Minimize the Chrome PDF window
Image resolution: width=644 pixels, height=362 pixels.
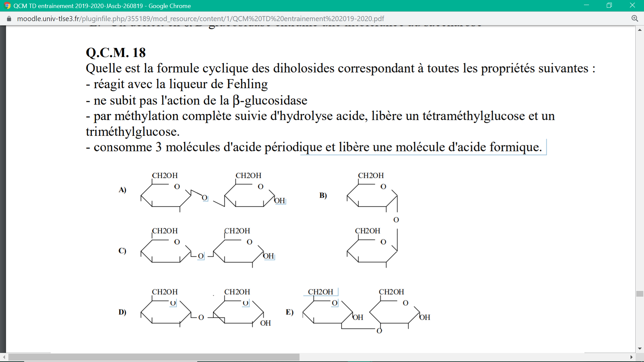(586, 5)
